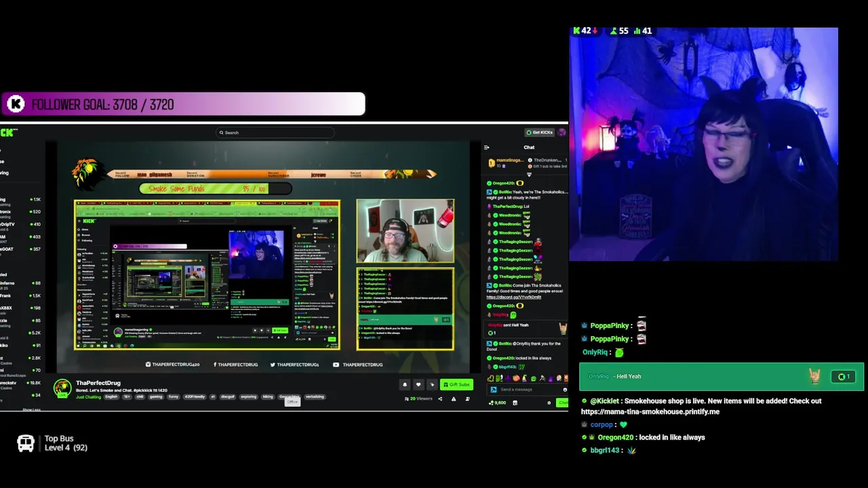Viewport: 868px width, 488px height.
Task: Click the share icon next to Viewers
Action: pos(439,399)
